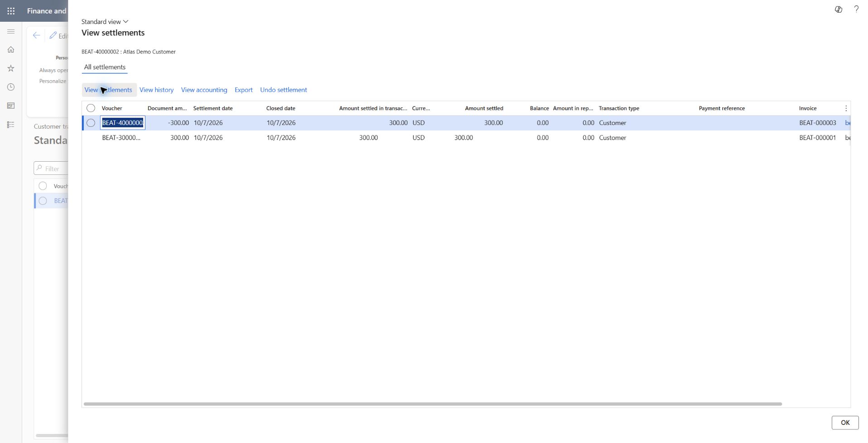The height and width of the screenshot is (443, 868).
Task: Click Undo settlement
Action: click(x=283, y=90)
